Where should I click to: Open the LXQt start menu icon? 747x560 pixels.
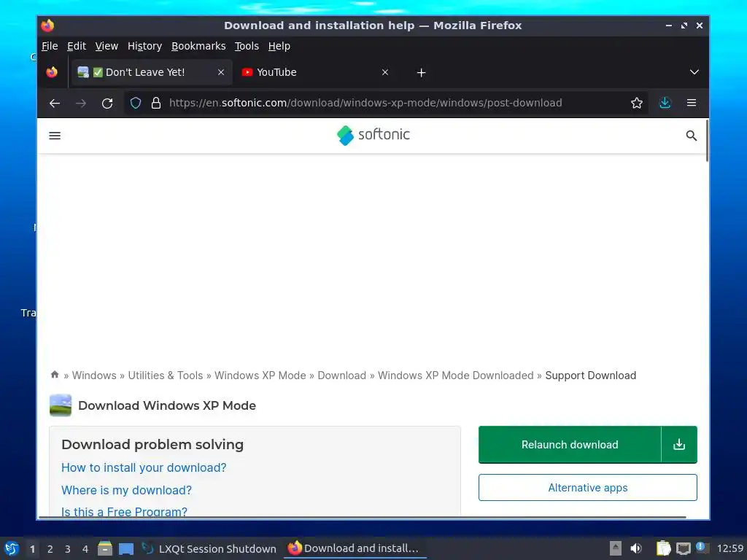click(x=12, y=548)
